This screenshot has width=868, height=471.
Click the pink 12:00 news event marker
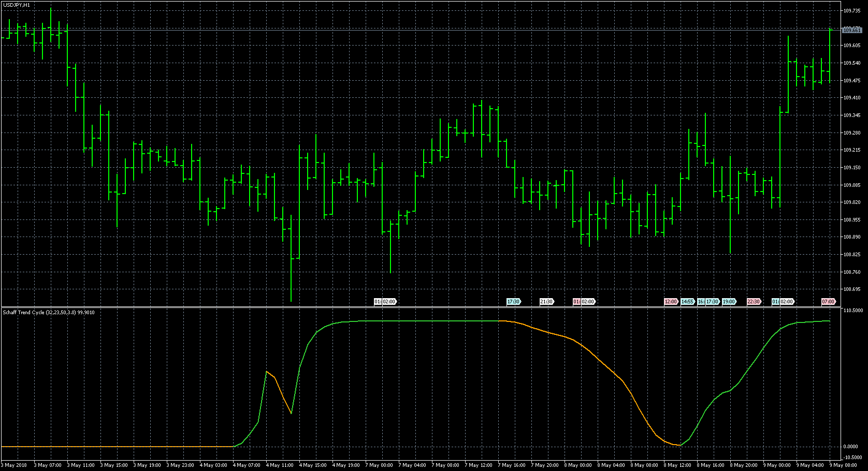671,302
